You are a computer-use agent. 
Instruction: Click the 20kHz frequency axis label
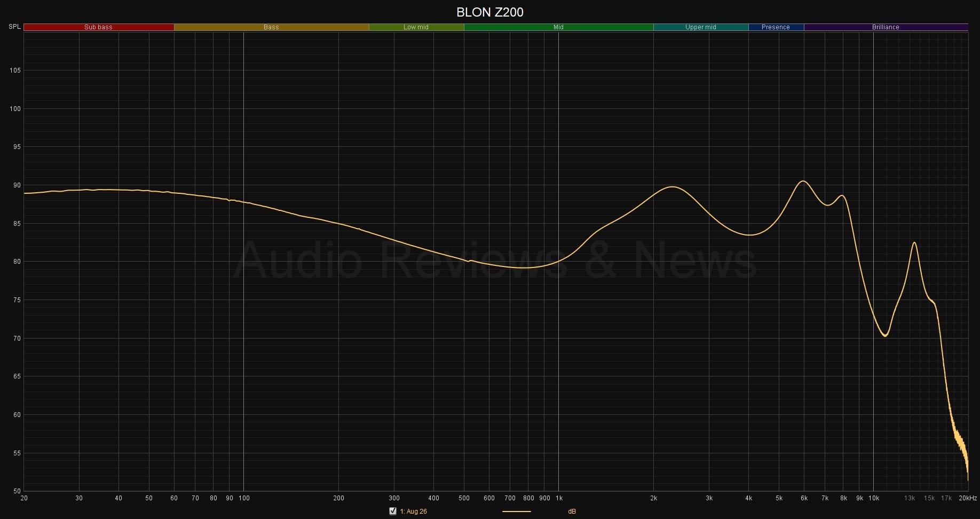[x=967, y=498]
